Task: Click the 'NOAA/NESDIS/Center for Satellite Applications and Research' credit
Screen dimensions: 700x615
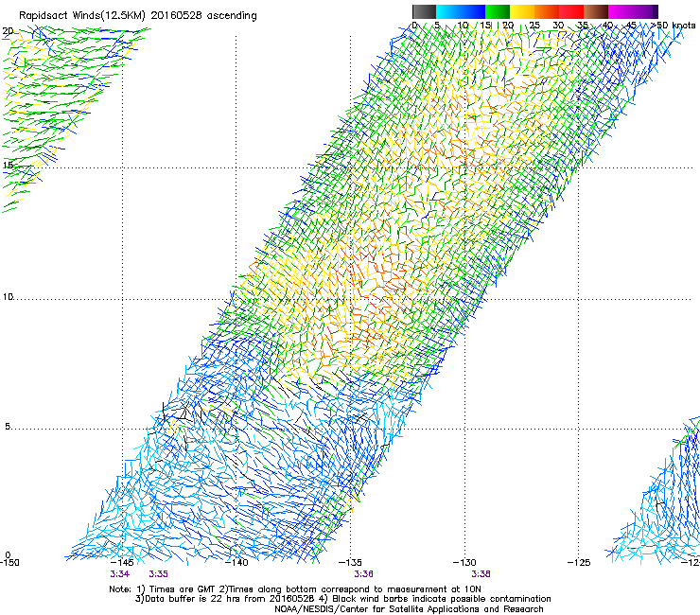Action: point(409,609)
